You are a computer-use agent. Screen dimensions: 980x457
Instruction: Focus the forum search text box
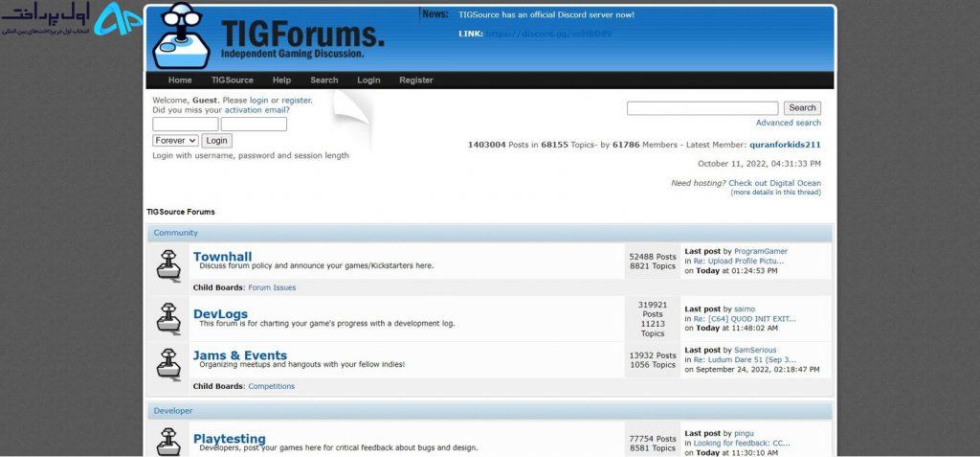[x=702, y=108]
